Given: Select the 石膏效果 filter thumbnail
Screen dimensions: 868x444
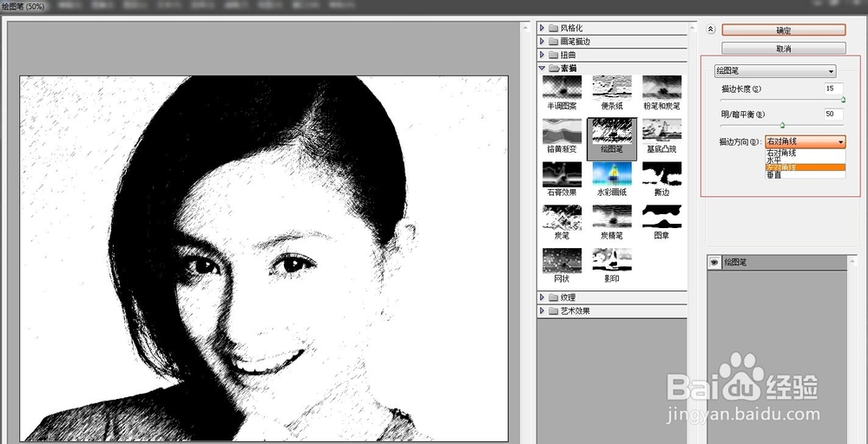Looking at the screenshot, I should pos(562,173).
